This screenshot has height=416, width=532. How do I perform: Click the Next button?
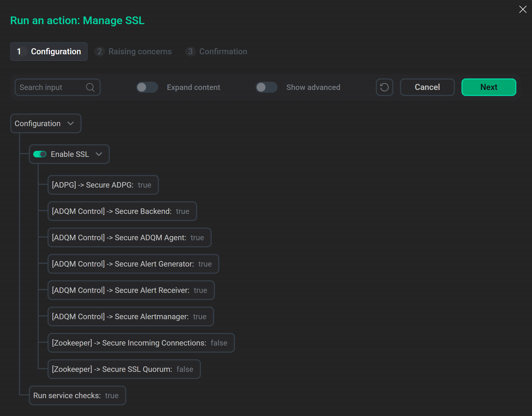(489, 87)
